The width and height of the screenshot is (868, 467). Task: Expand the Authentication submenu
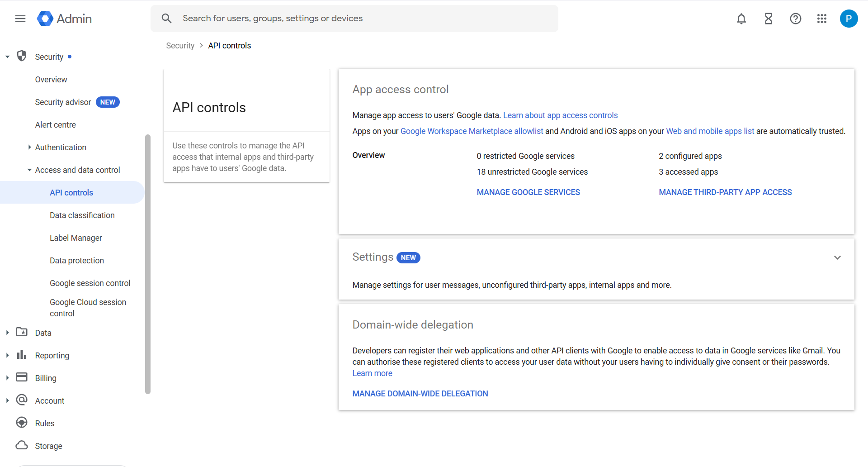29,147
